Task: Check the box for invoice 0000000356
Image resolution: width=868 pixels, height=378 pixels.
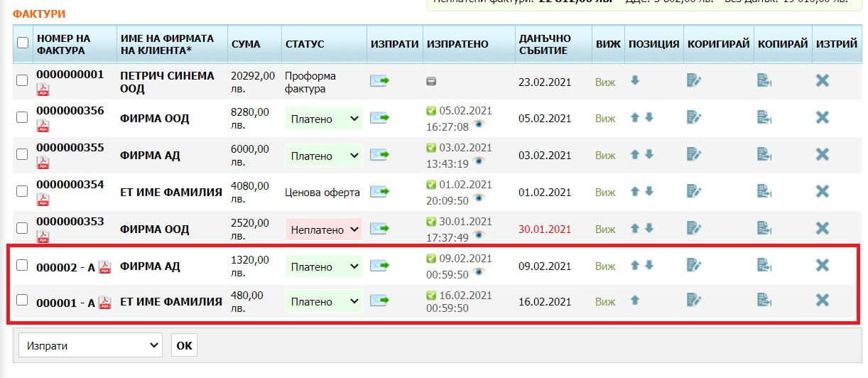Action: [x=22, y=117]
